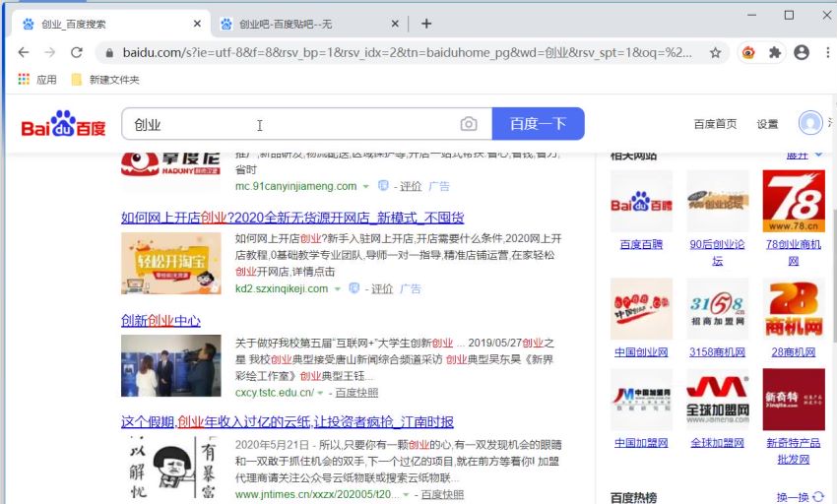Open the Weibo extension icon
This screenshot has width=837, height=504.
pyautogui.click(x=748, y=52)
